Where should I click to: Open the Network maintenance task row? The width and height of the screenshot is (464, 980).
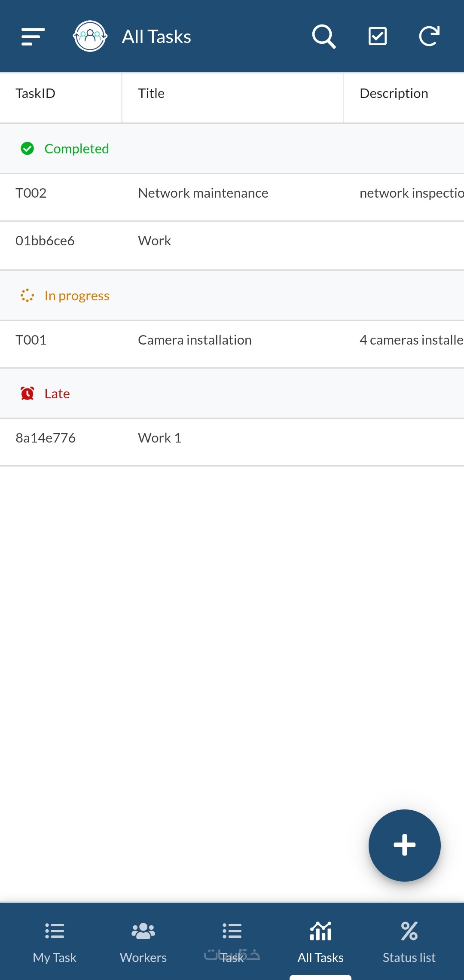point(203,193)
